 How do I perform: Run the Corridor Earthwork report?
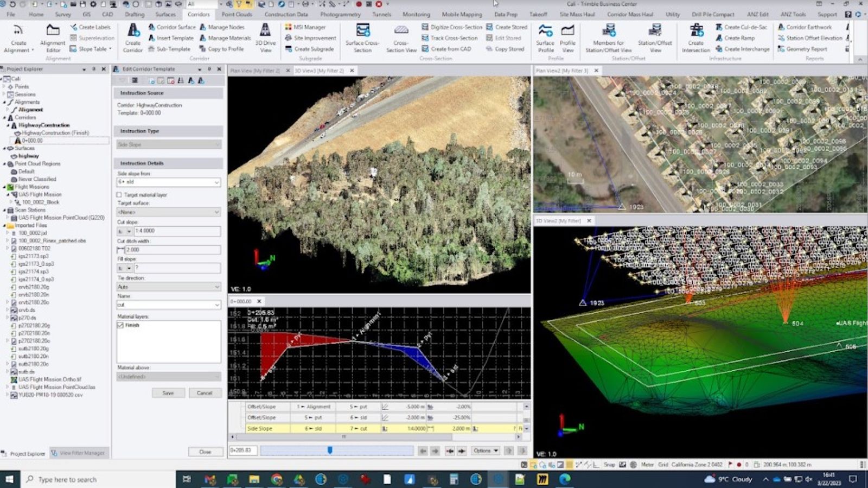[x=805, y=27]
